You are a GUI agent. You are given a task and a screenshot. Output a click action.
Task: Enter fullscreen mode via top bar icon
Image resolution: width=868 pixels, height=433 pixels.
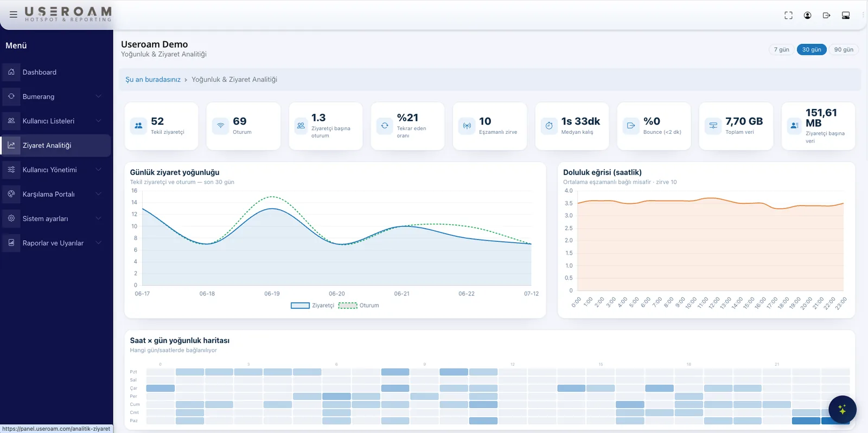(x=788, y=15)
